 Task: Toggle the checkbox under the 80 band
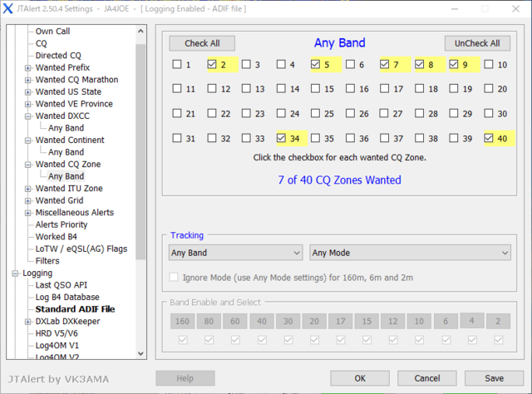tap(209, 340)
